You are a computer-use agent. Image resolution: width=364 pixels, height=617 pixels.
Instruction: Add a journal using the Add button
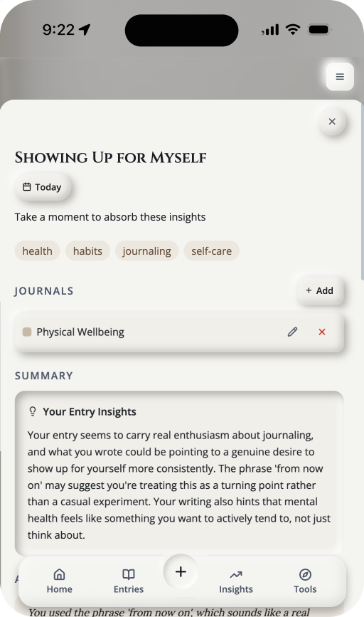tap(320, 290)
